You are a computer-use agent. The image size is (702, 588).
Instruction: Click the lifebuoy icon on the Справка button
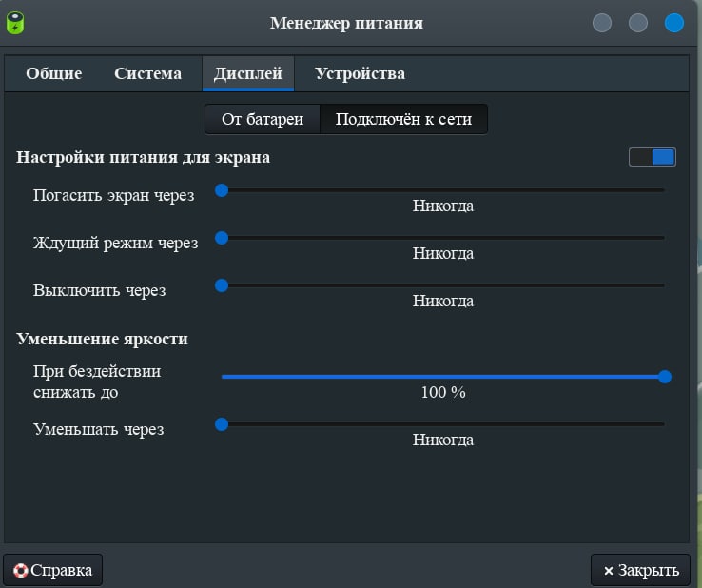pos(20,571)
